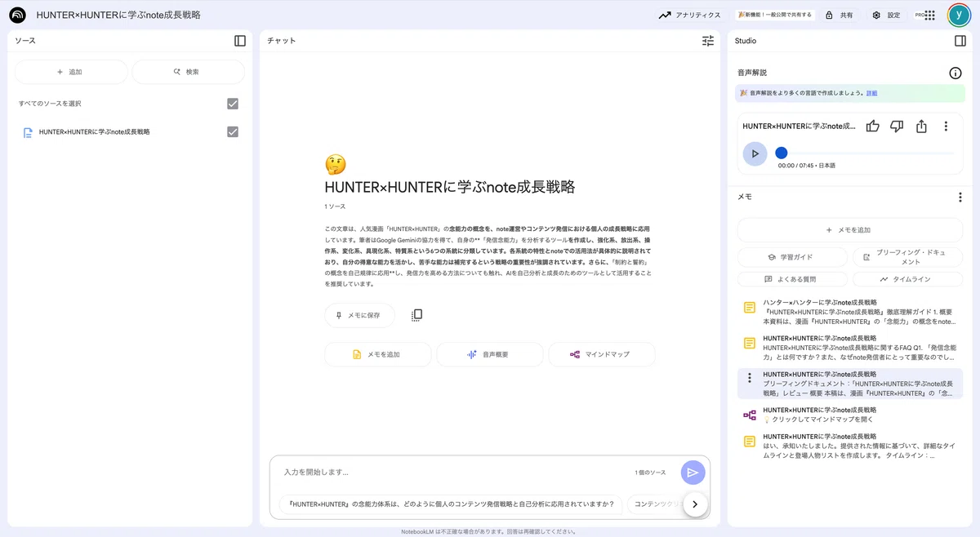
Task: Open the timeline and character list note
Action: pos(850,446)
